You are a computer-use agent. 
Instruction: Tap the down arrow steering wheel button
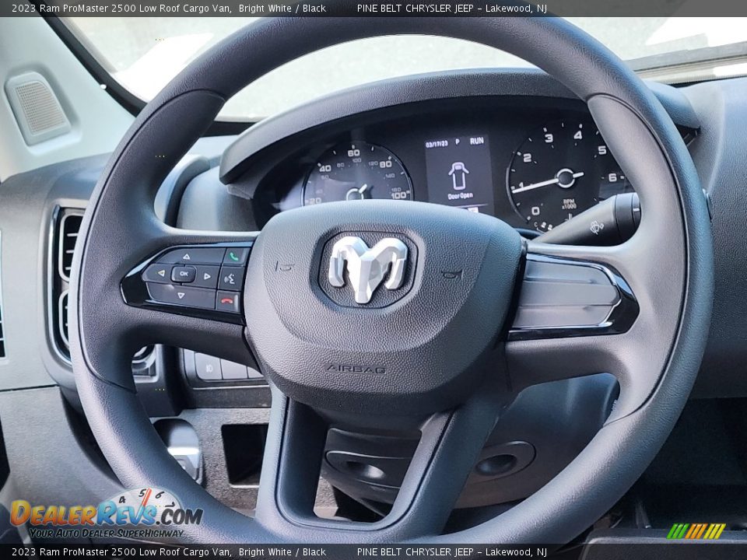tap(181, 296)
